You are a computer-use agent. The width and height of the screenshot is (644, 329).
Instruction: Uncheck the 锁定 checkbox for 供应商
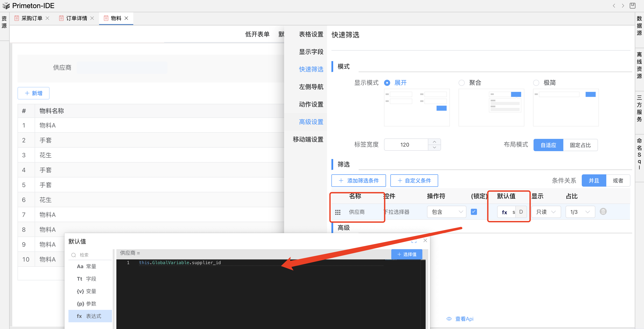[473, 212]
